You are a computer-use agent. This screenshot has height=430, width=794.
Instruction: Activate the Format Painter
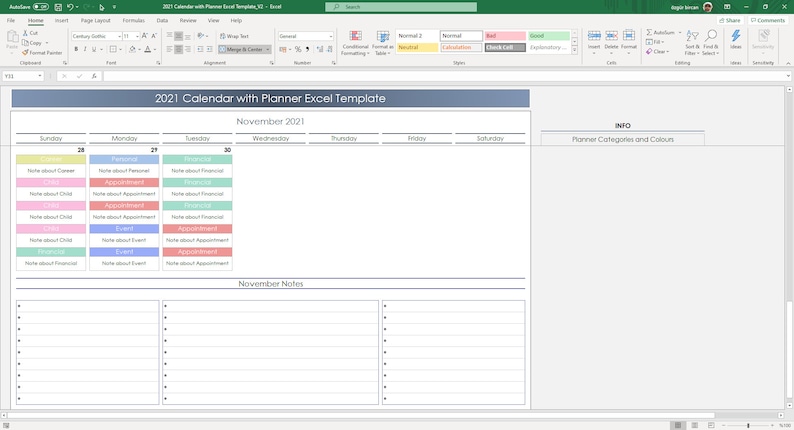42,53
